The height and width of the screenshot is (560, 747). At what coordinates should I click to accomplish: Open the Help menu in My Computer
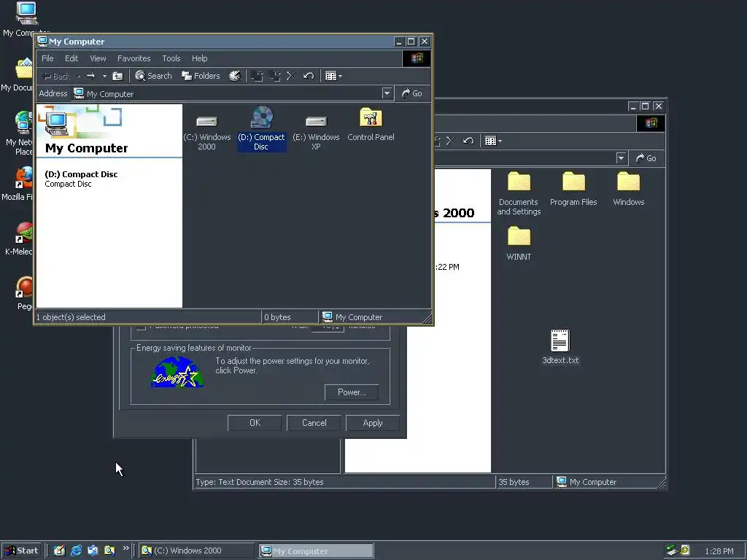(x=200, y=58)
